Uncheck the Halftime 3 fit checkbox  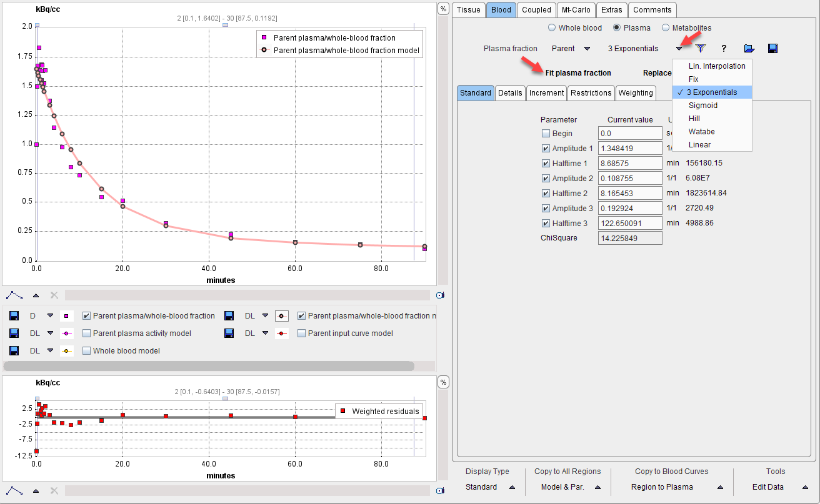546,223
